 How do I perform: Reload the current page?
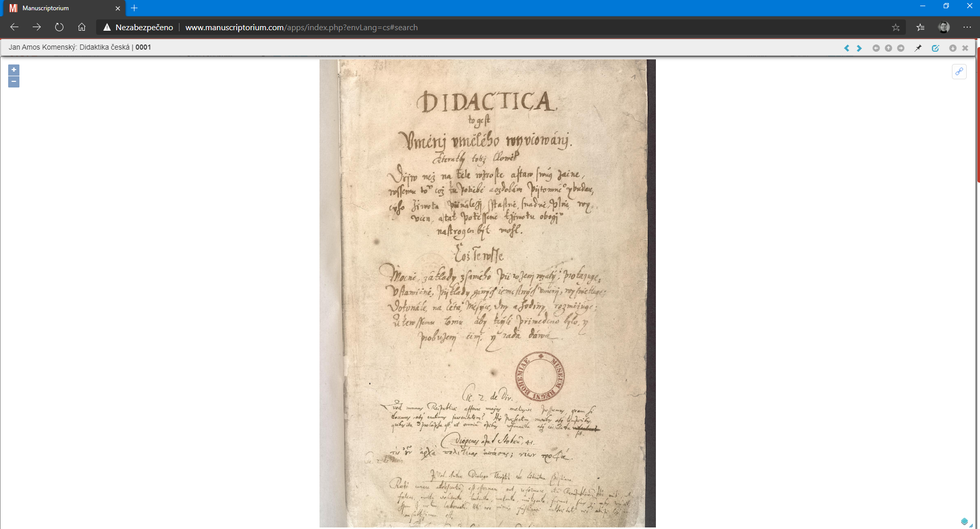(x=59, y=27)
